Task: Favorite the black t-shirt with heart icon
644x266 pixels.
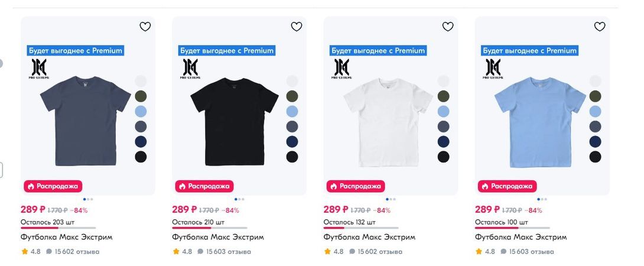Action: point(297,27)
